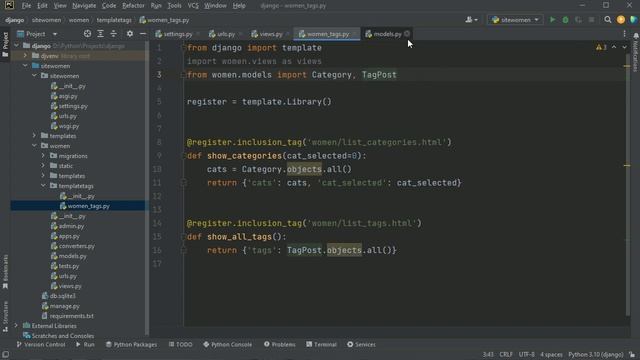Collapse the templatetags folder
640x360 pixels.
pyautogui.click(x=43, y=186)
